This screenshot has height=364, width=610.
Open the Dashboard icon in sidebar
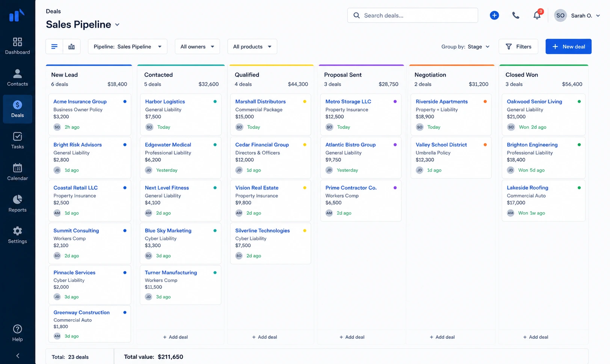pos(17,42)
